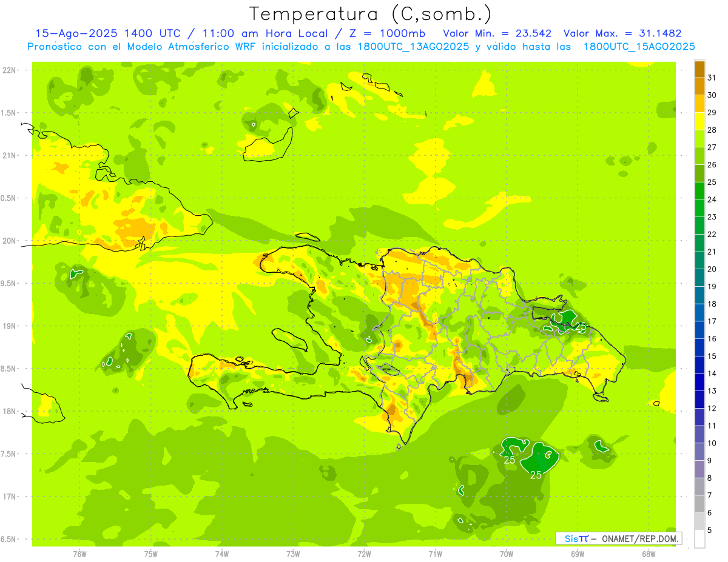This screenshot has width=728, height=562.
Task: Click the "19N" latitude axis label
Action: point(9,326)
